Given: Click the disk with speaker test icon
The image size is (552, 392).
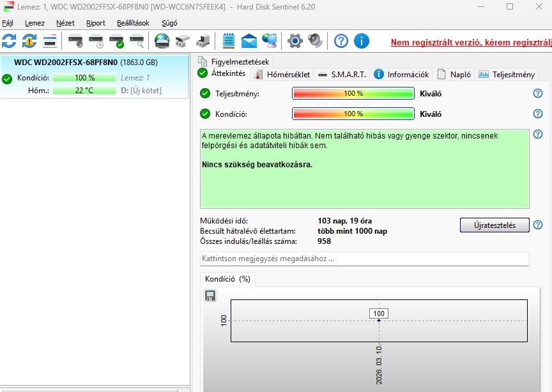Looking at the screenshot, I should click(75, 41).
